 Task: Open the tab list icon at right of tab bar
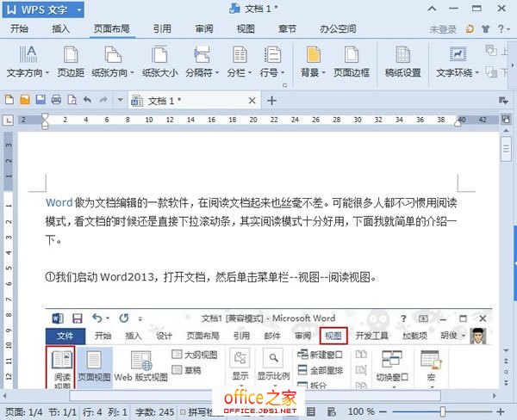tap(503, 101)
